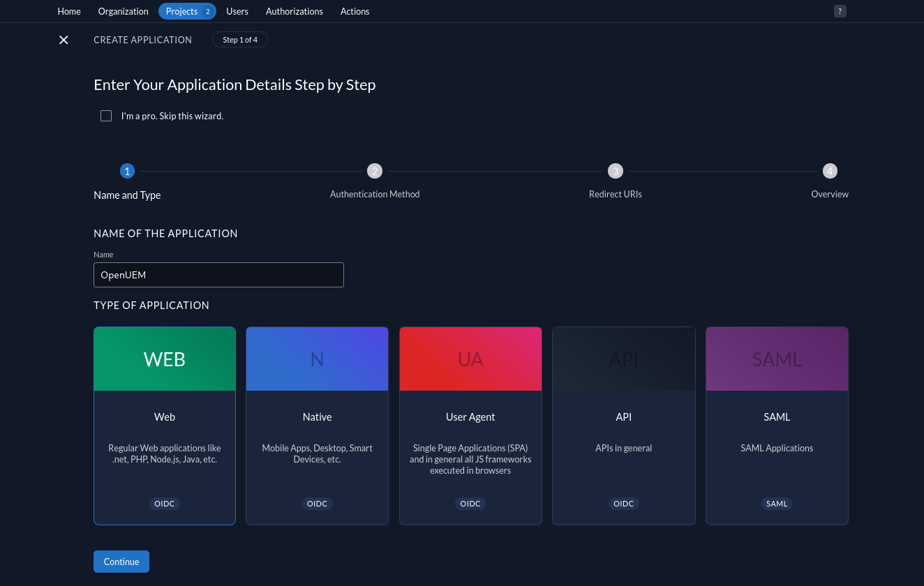Choose the User Agent application type
The height and width of the screenshot is (586, 924).
470,426
